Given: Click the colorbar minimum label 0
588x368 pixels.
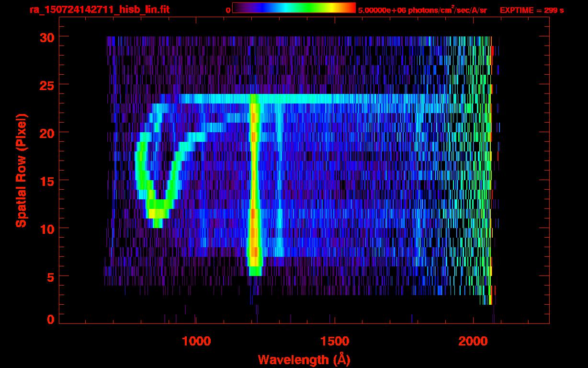Looking at the screenshot, I should (228, 10).
